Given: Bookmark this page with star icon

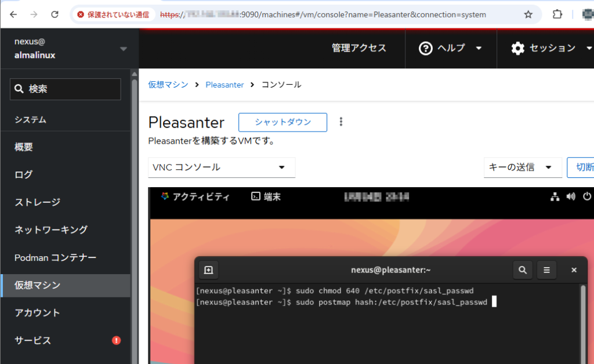Looking at the screenshot, I should (x=528, y=14).
